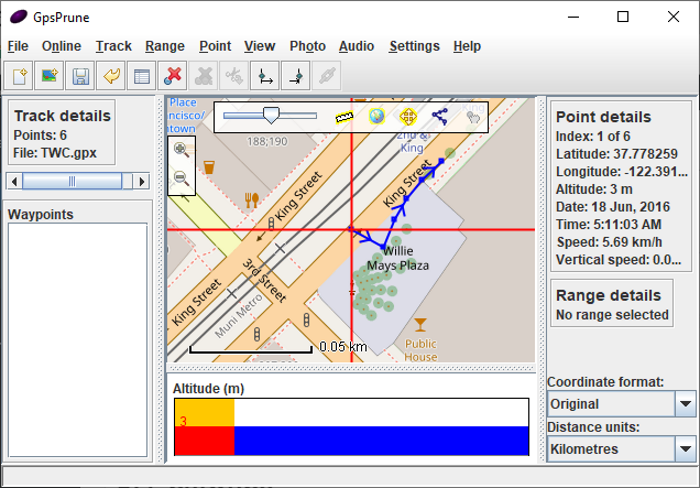Click the Set range start icon
Screen dimensions: 700x488
(264, 75)
